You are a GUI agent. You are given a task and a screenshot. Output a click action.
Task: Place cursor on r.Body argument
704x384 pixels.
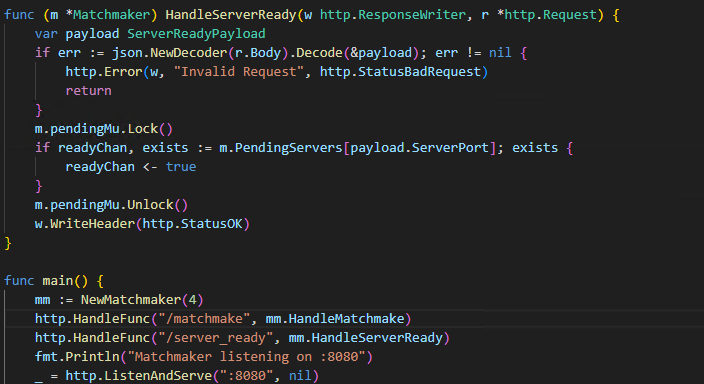pos(258,53)
